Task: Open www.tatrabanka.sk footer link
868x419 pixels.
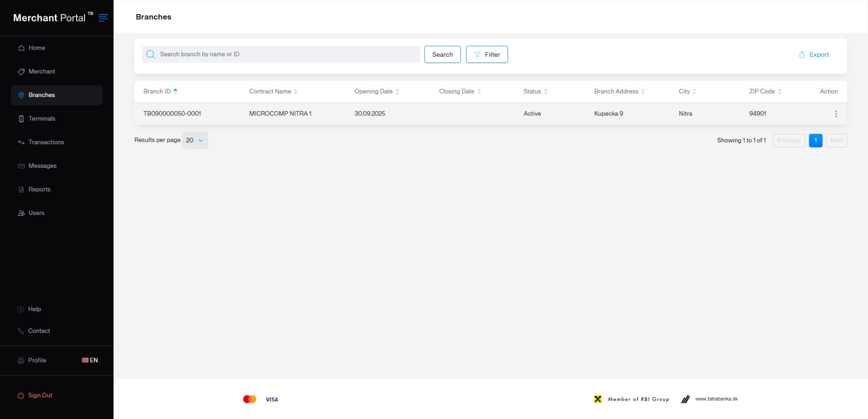Action: point(716,399)
